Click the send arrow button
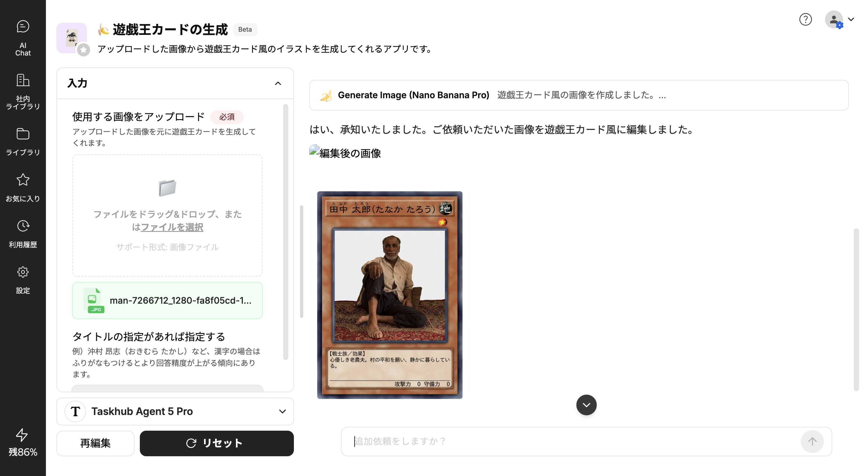 coord(812,441)
